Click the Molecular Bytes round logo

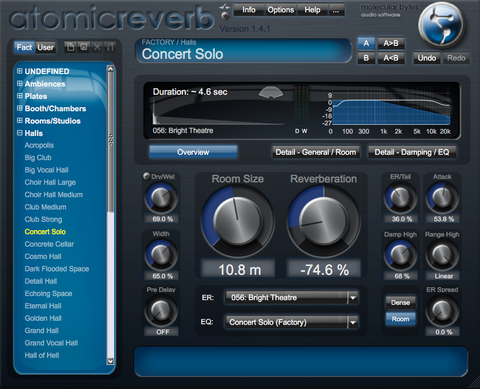point(441,25)
